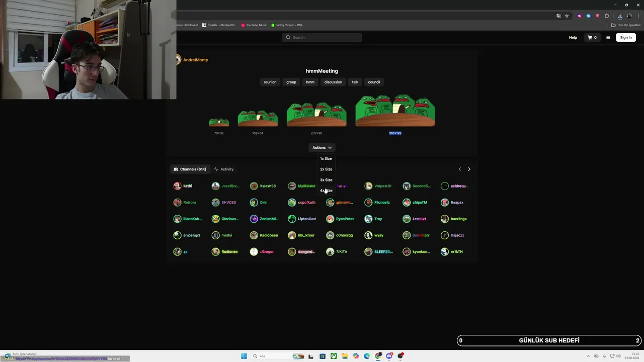Open the baerlings channel name
Image resolution: width=644 pixels, height=362 pixels.
pyautogui.click(x=459, y=219)
